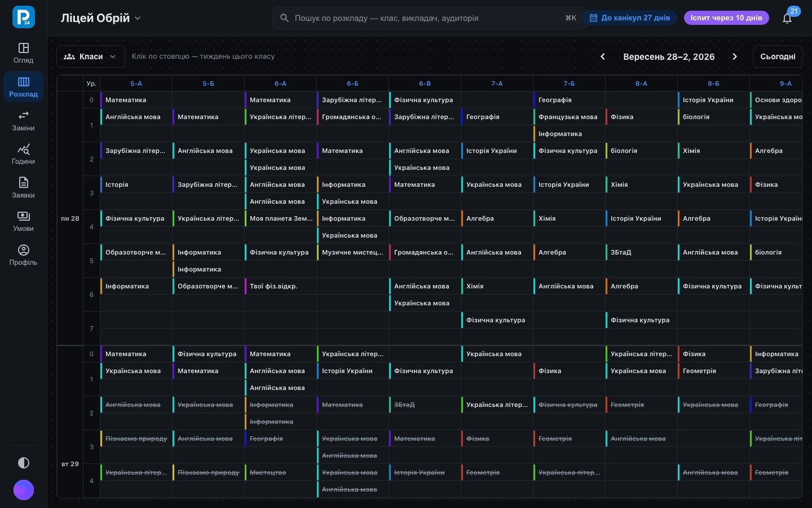Open the 7-А class column header

(x=497, y=84)
